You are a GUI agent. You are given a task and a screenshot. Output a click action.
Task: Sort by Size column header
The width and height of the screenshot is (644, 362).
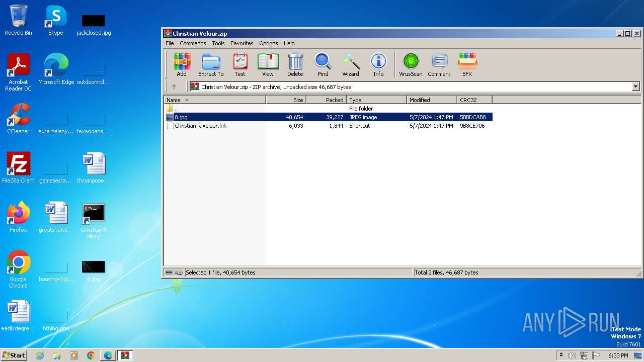coord(286,100)
